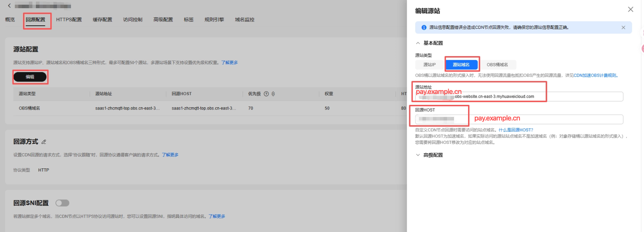The image size is (644, 232).
Task: Open the 概览 tab
Action: (10, 19)
